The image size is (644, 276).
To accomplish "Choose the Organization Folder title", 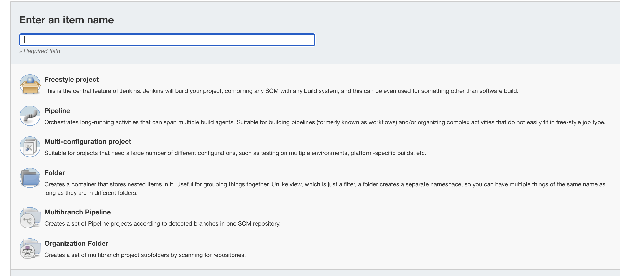I will click(x=76, y=243).
